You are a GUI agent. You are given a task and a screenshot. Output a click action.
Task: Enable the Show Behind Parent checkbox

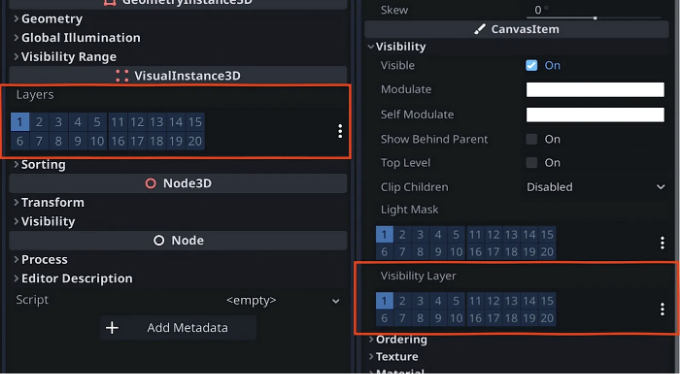point(531,139)
